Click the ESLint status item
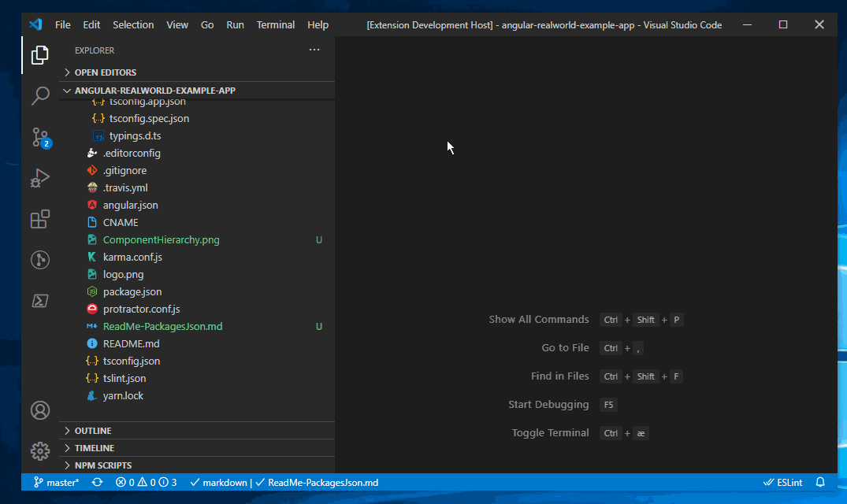 point(782,483)
